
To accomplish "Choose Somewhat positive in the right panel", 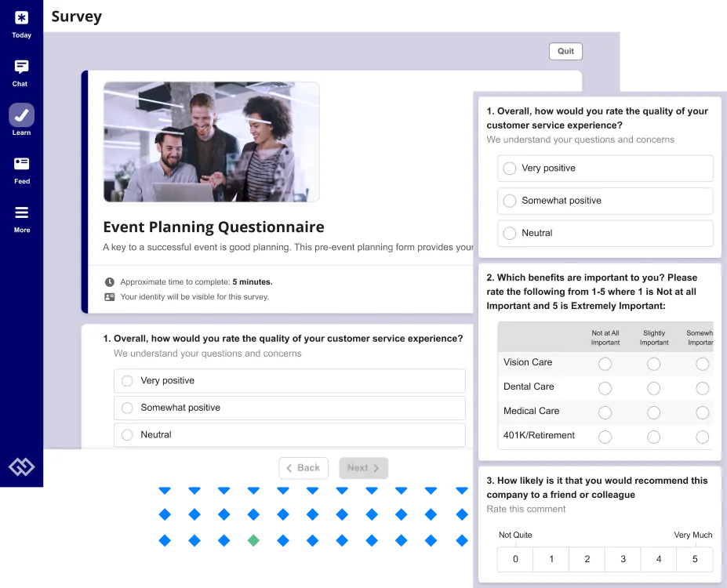I will 605,201.
